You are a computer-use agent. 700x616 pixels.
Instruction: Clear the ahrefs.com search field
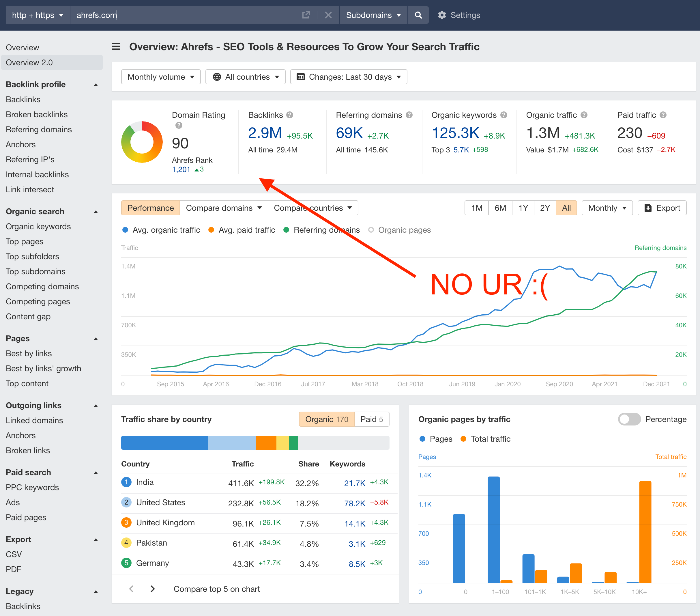click(x=328, y=15)
